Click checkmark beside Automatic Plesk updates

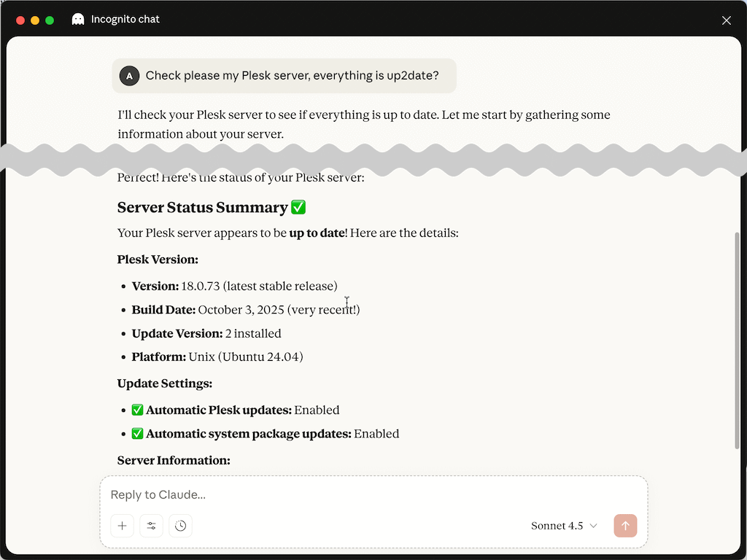point(138,411)
